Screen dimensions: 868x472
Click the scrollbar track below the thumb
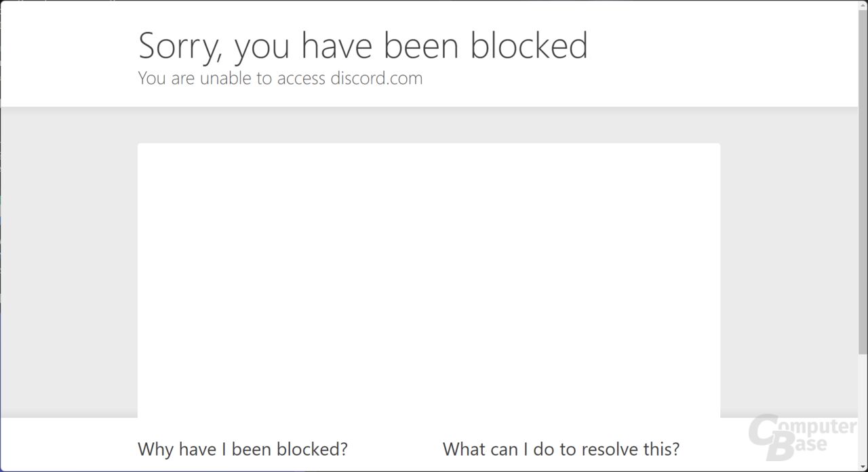(x=863, y=407)
